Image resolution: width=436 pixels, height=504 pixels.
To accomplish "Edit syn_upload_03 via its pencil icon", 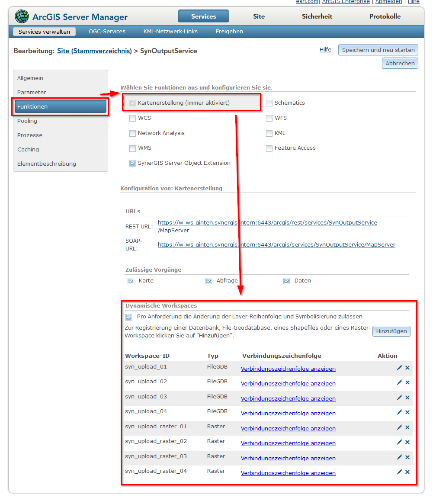I will (x=399, y=397).
